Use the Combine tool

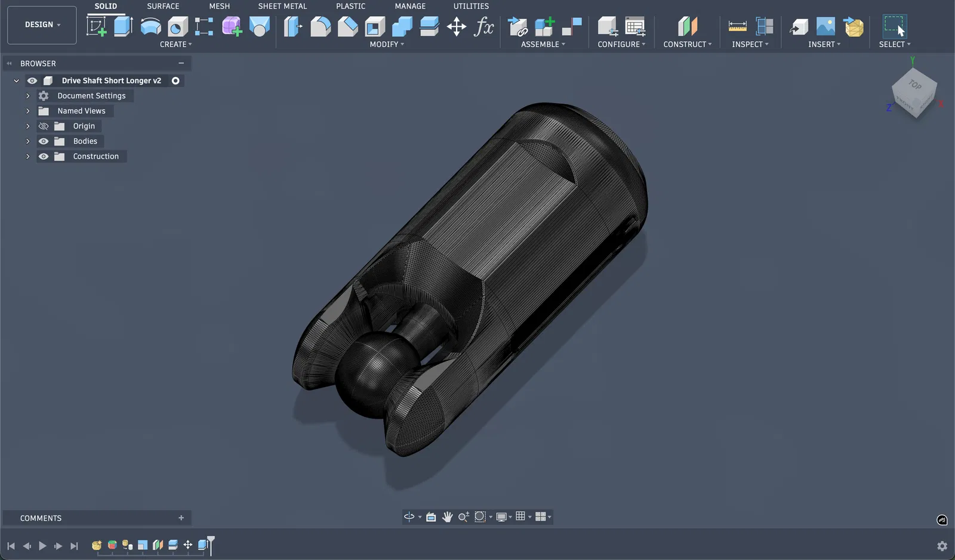[402, 26]
